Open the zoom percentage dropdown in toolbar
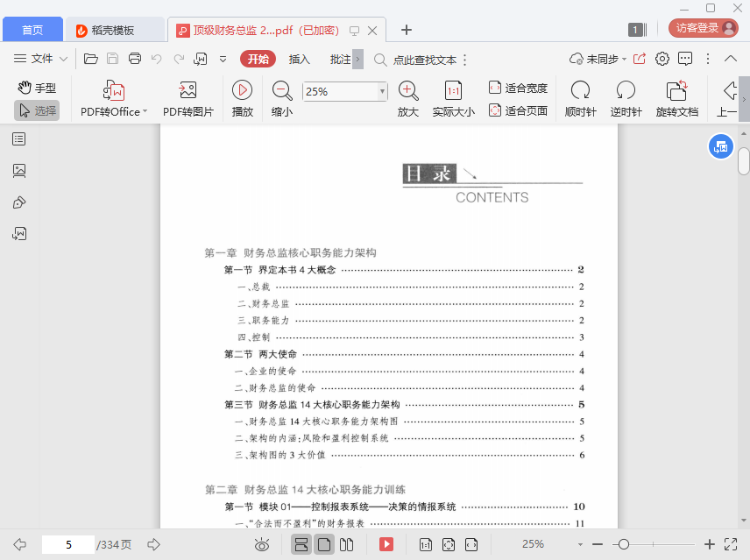 tap(382, 91)
